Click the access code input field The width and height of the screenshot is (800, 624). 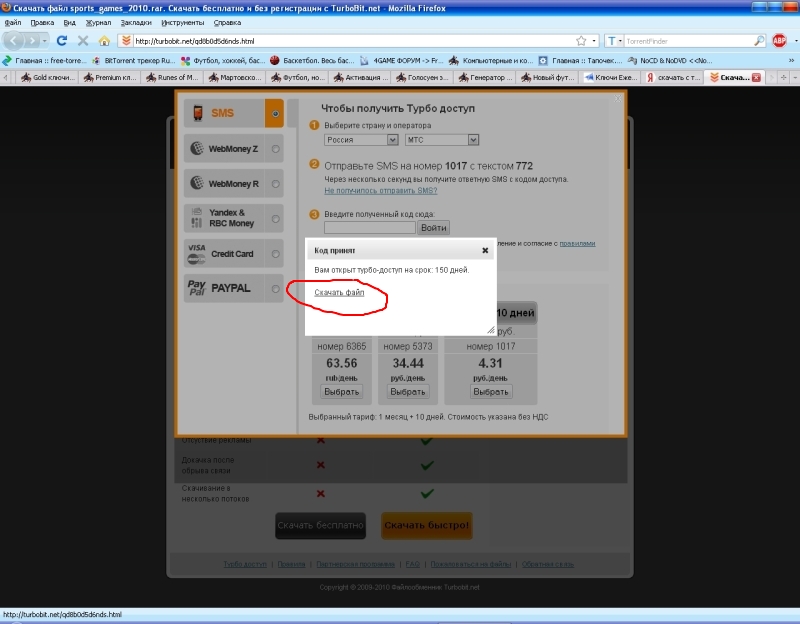[x=370, y=228]
